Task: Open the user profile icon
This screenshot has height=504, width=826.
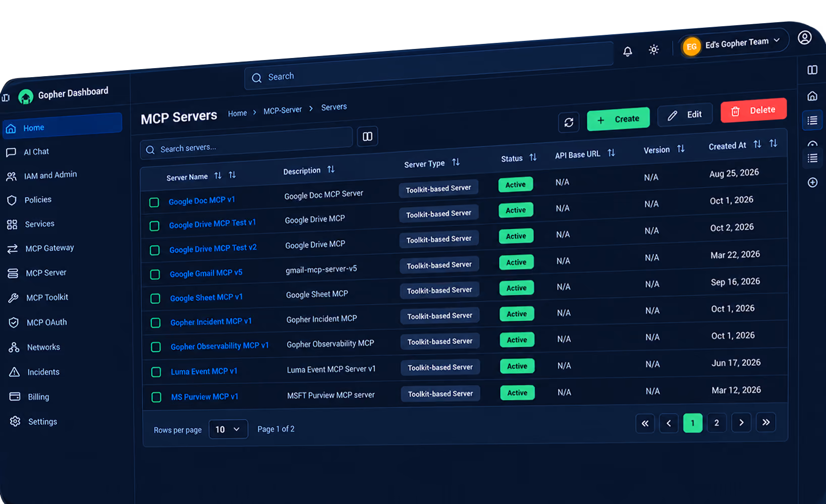Action: (x=804, y=37)
